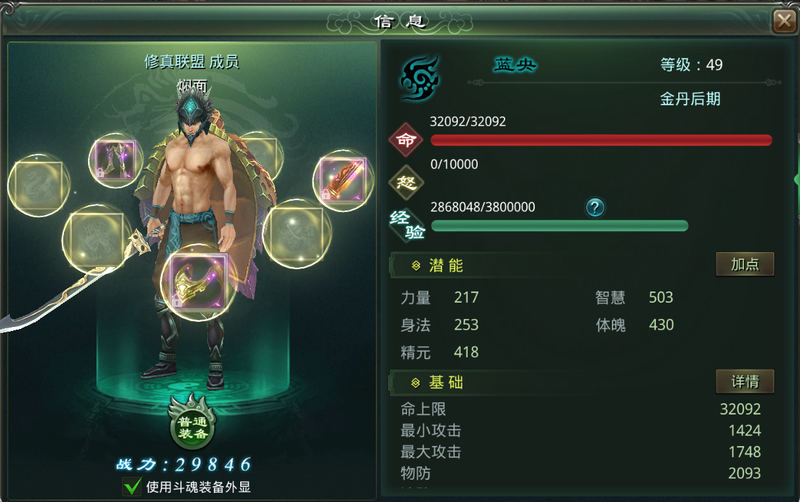This screenshot has width=800, height=502.
Task: Click the purple boots equipment slot
Action: pyautogui.click(x=116, y=160)
